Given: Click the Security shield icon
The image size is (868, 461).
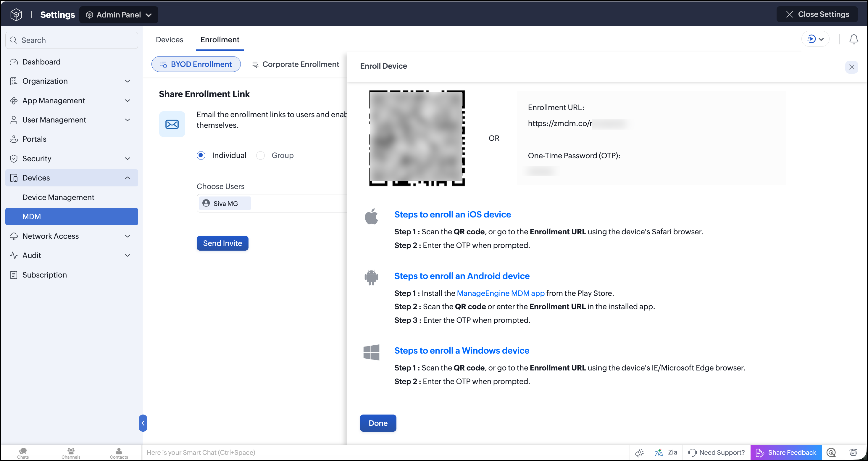Looking at the screenshot, I should [14, 158].
